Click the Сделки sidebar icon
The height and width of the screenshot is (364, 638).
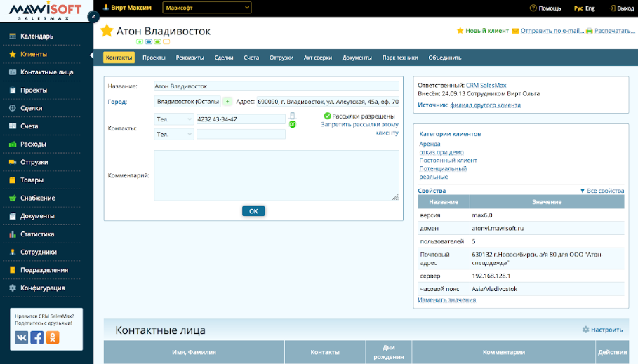13,108
